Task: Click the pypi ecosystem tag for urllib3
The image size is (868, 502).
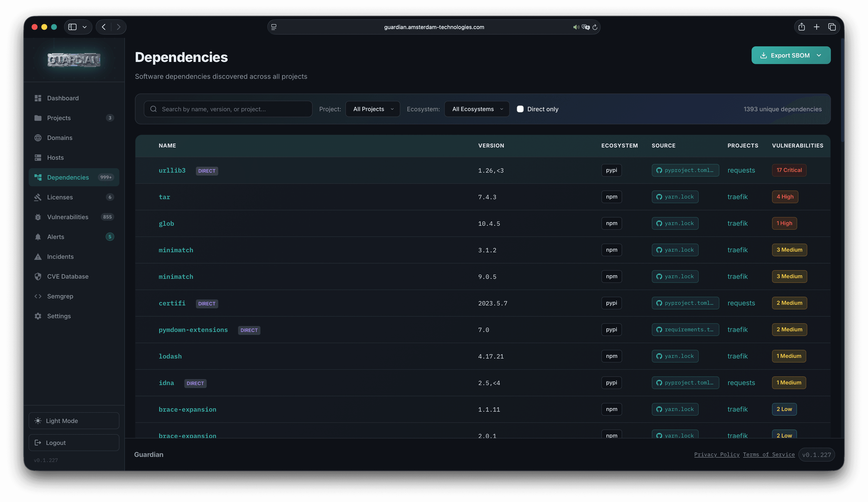Action: click(611, 170)
